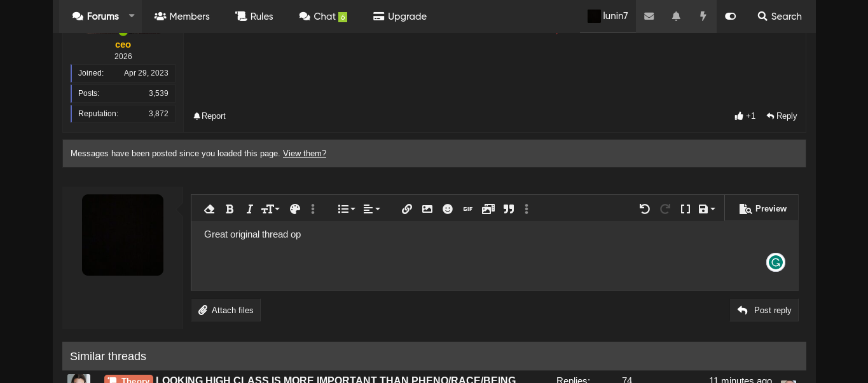The width and height of the screenshot is (868, 383).
Task: Open the Chat page
Action: tap(323, 17)
